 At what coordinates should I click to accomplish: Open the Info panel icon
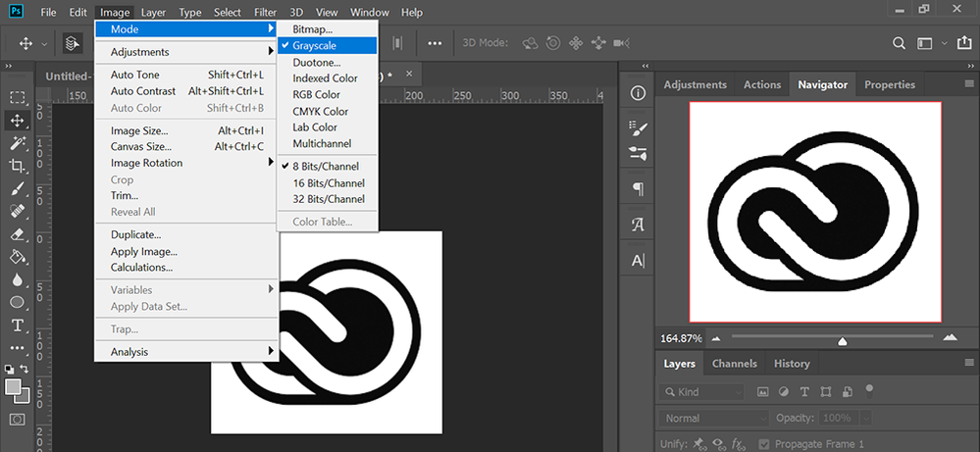tap(638, 93)
